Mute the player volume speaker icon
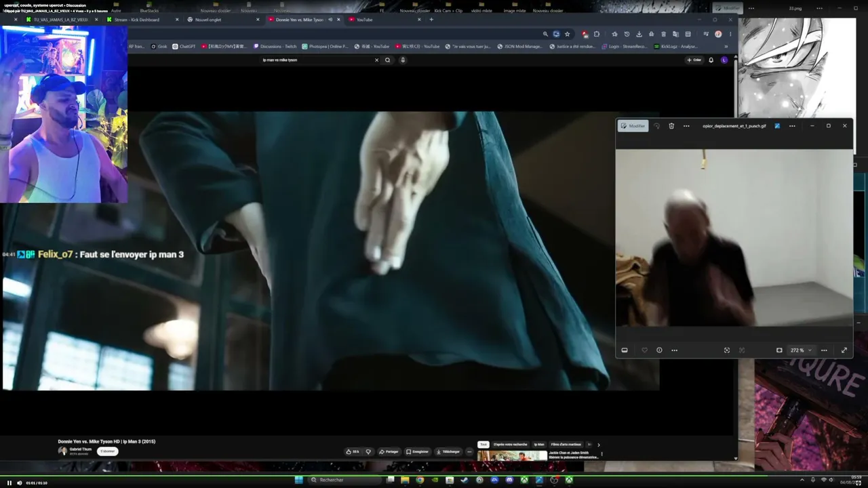 pyautogui.click(x=19, y=483)
